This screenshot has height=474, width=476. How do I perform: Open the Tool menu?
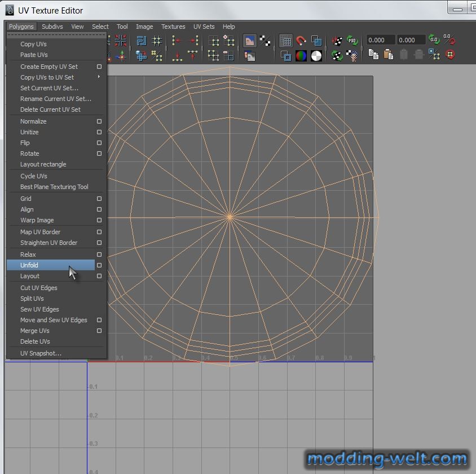[122, 27]
